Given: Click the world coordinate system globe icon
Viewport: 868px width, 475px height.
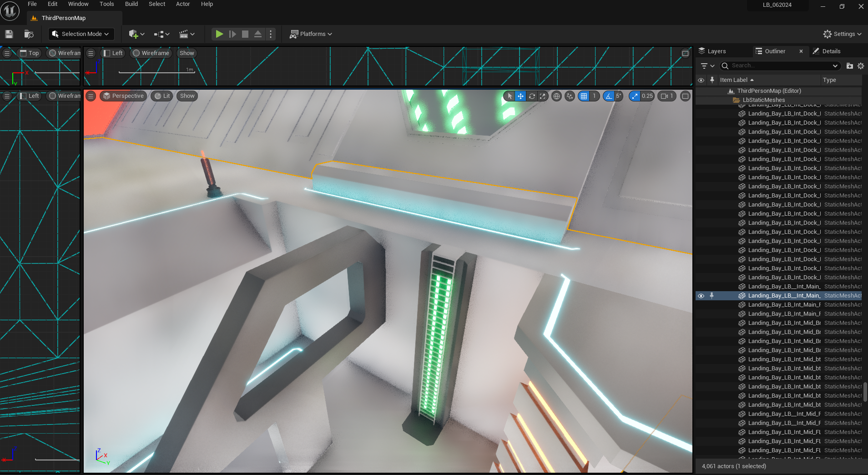Looking at the screenshot, I should [556, 96].
